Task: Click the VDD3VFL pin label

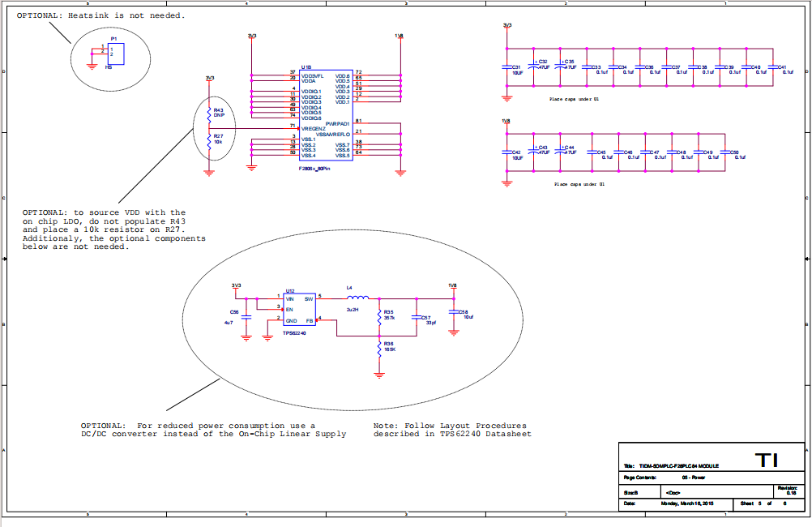Action: (x=312, y=75)
